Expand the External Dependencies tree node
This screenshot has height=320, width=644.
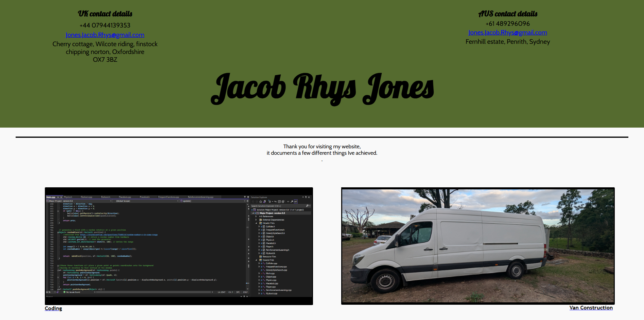[256, 220]
